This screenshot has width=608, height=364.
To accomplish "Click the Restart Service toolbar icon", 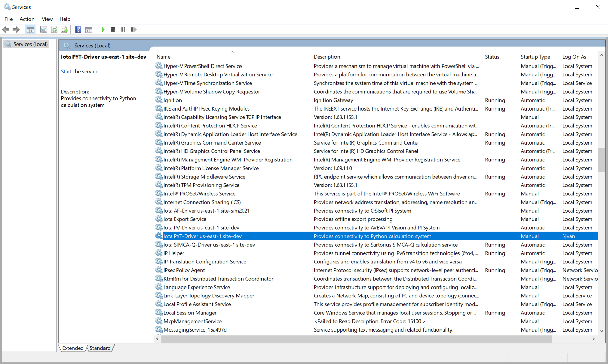I will coord(134,30).
